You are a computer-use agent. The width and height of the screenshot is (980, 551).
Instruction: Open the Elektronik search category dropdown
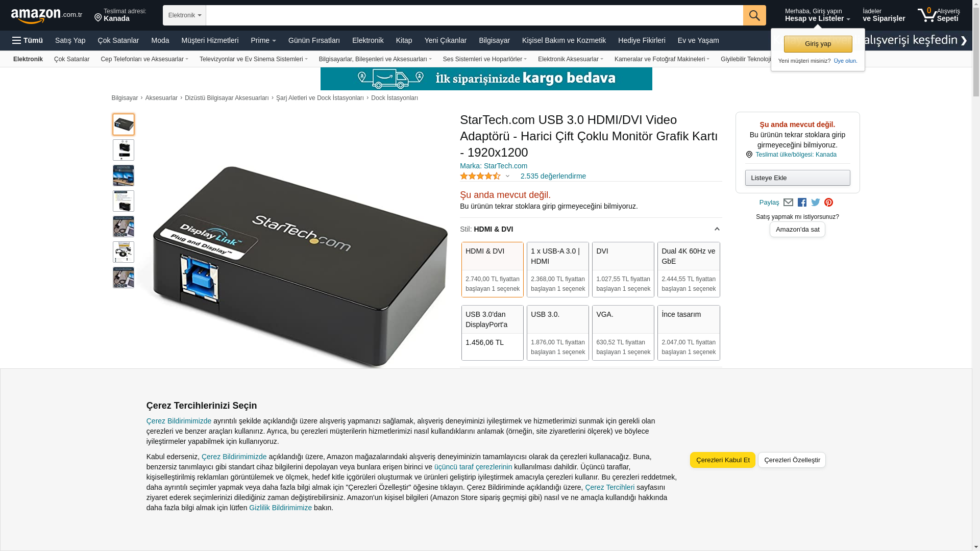pyautogui.click(x=184, y=15)
